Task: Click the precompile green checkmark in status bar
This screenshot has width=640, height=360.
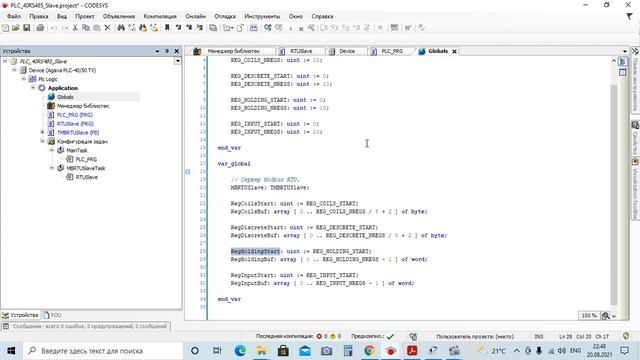Action: pyautogui.click(x=390, y=336)
